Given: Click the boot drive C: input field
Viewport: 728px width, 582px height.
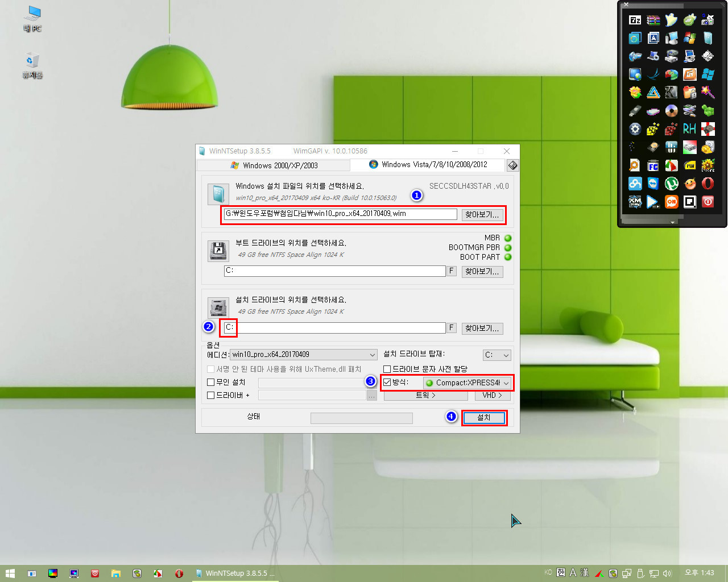Looking at the screenshot, I should point(335,271).
